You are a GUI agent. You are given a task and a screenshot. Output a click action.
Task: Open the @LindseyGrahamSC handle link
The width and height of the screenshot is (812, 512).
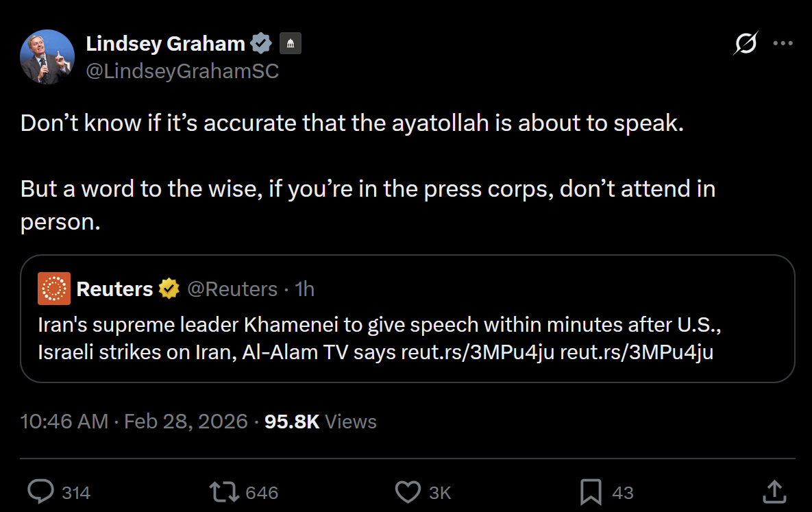coord(182,71)
